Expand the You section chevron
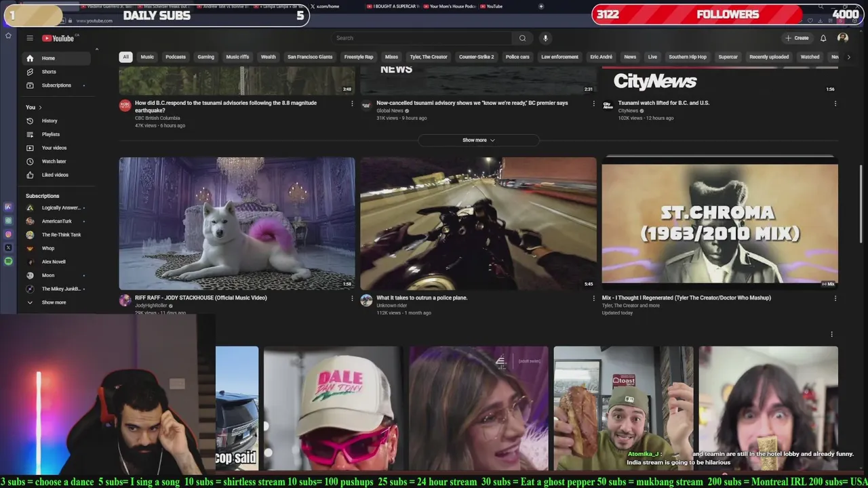The image size is (868, 488). click(x=40, y=107)
